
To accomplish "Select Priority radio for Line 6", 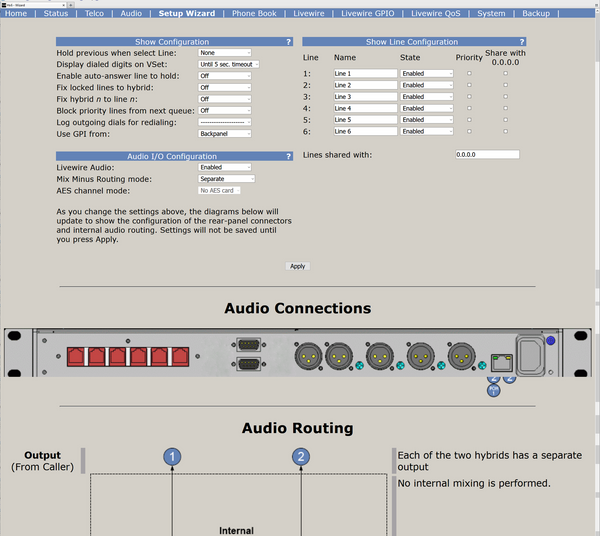I will pyautogui.click(x=469, y=131).
